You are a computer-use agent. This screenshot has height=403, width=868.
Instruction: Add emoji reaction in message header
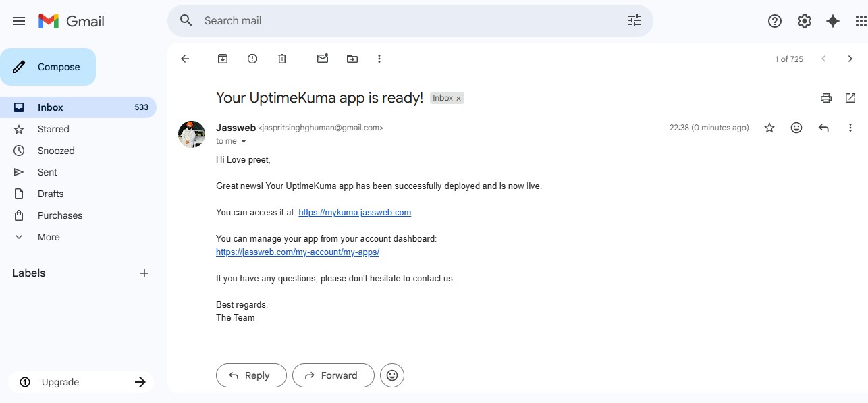click(796, 128)
